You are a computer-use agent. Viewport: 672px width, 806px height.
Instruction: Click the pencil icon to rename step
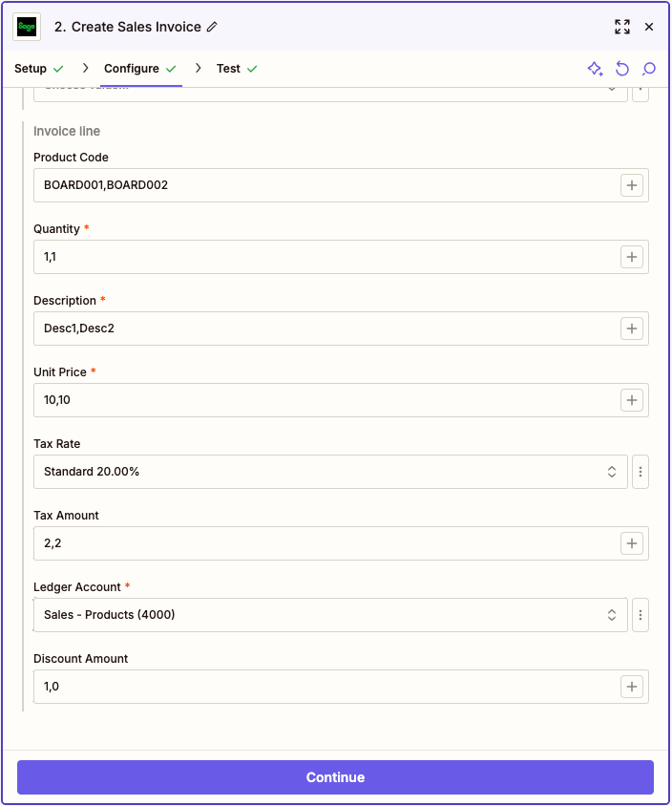pyautogui.click(x=212, y=27)
